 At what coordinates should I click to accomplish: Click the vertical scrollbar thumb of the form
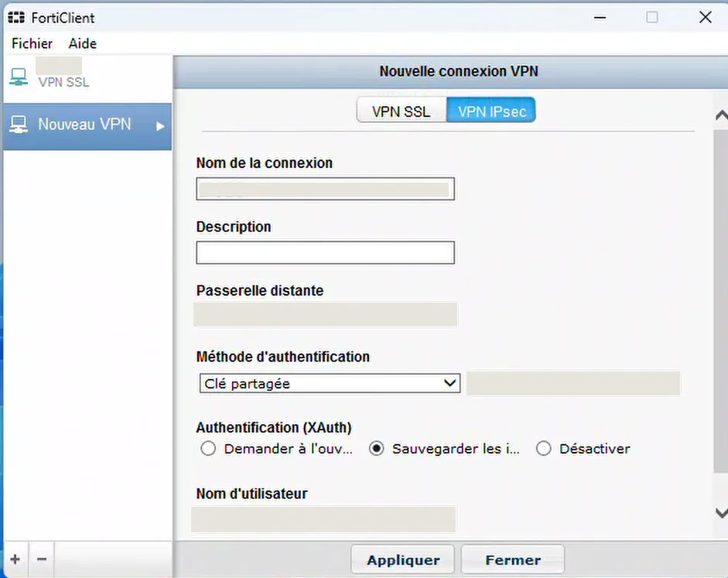pyautogui.click(x=721, y=302)
